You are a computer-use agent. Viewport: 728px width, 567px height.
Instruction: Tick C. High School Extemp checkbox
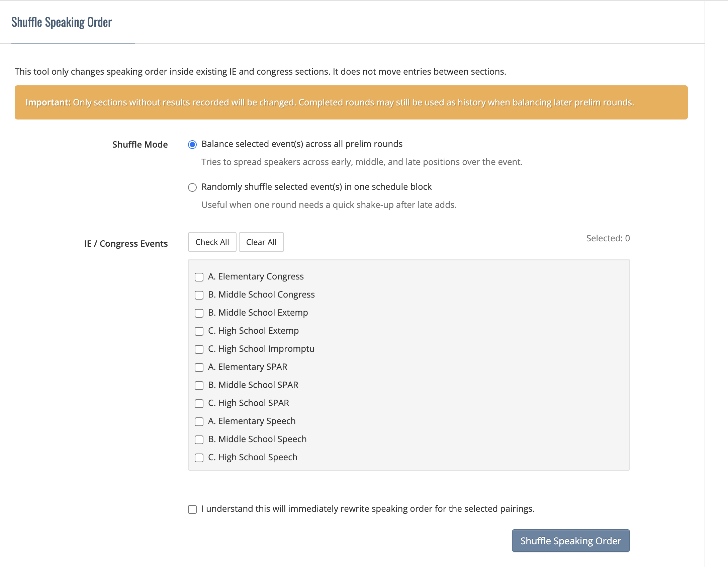click(x=199, y=331)
